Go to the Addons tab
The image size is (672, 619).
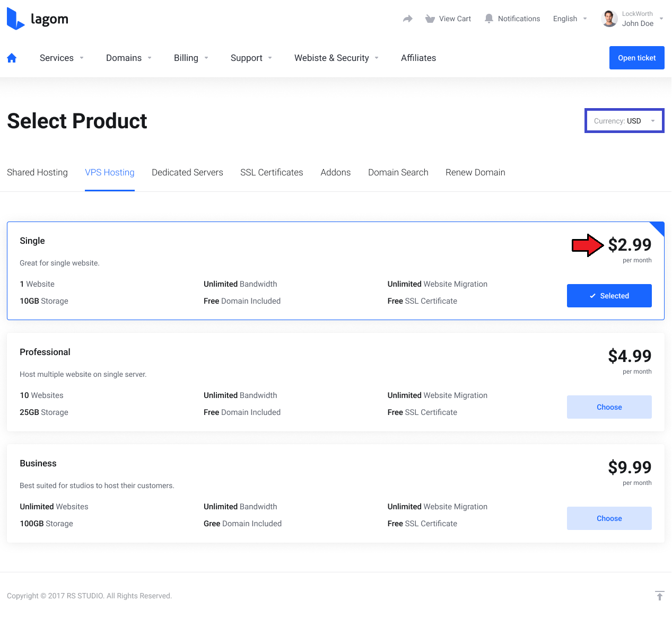(336, 172)
